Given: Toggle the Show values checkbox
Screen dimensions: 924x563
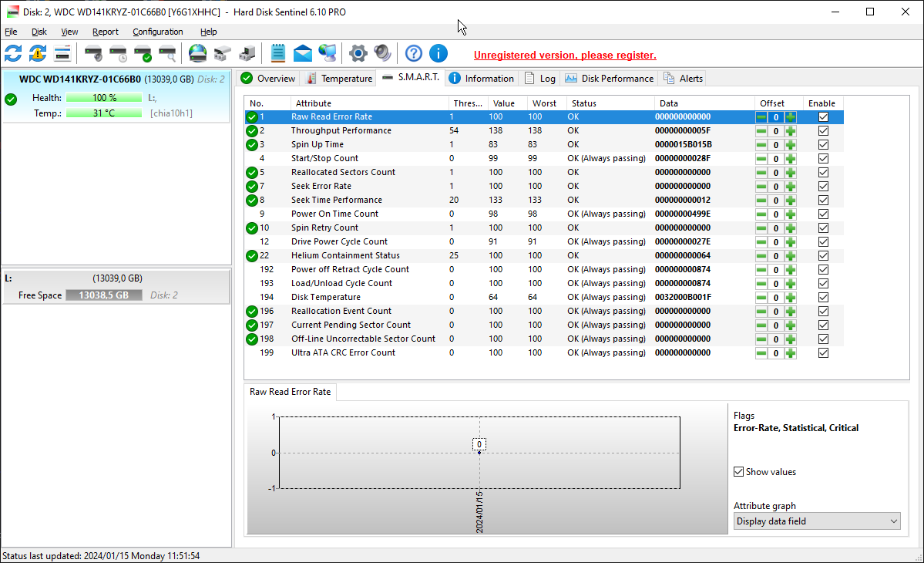Looking at the screenshot, I should point(738,472).
